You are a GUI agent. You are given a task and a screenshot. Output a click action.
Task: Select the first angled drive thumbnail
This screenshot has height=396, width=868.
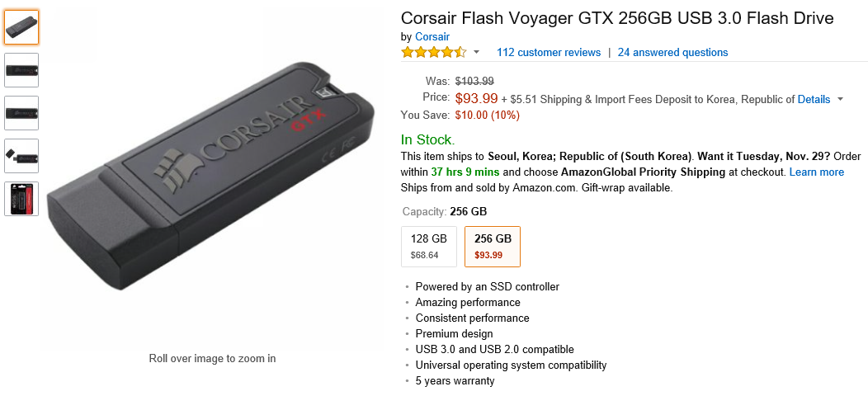click(21, 27)
